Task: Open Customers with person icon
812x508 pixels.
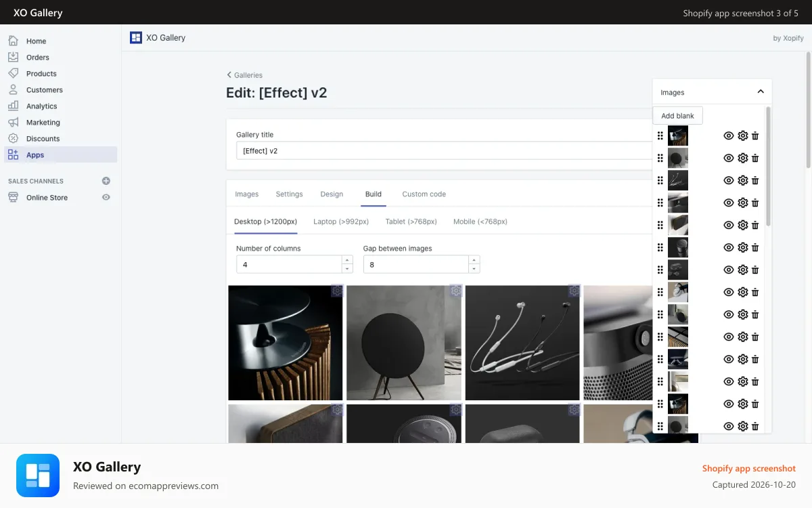Action: pos(14,89)
